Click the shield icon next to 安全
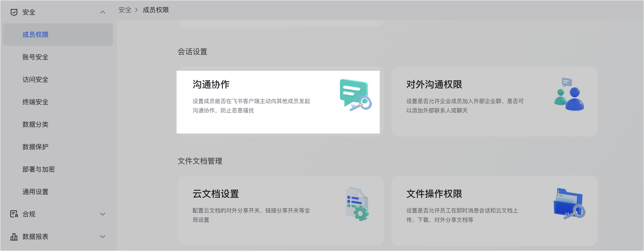This screenshot has height=251, width=644. 14,12
